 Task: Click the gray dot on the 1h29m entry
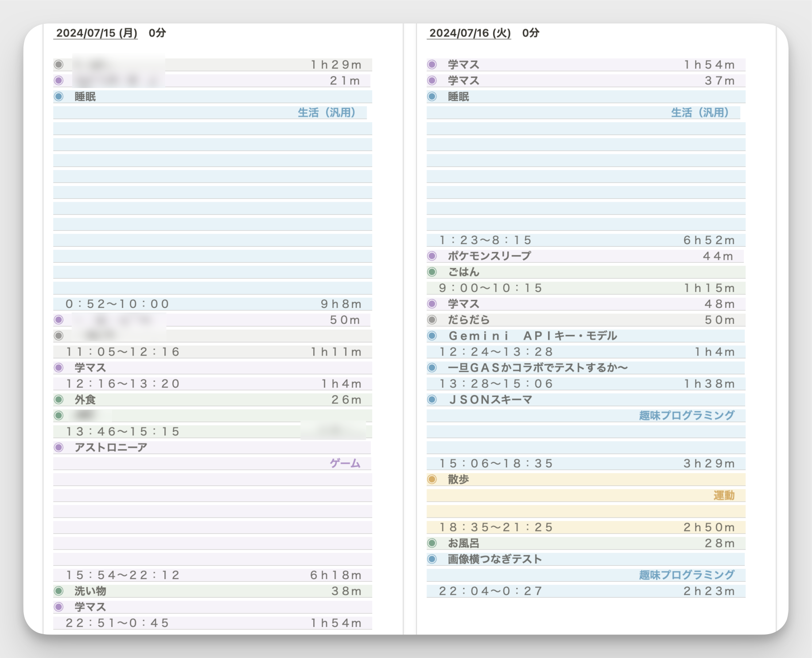point(58,65)
